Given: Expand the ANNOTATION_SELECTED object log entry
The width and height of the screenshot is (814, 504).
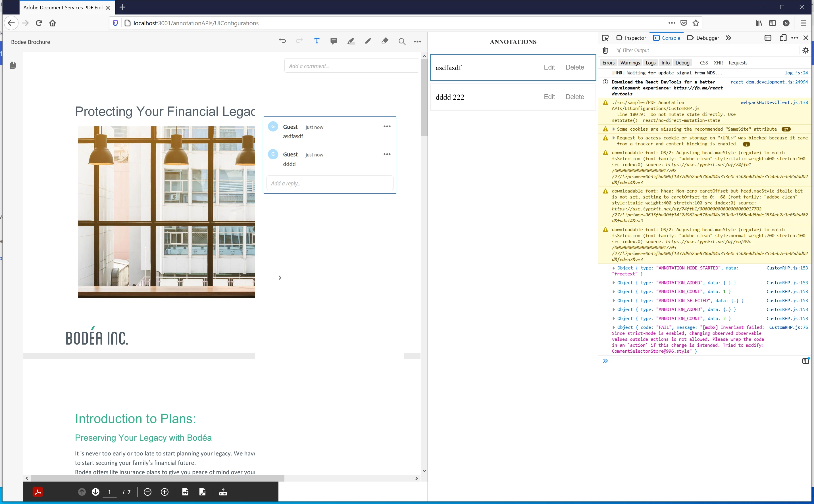Looking at the screenshot, I should (614, 301).
